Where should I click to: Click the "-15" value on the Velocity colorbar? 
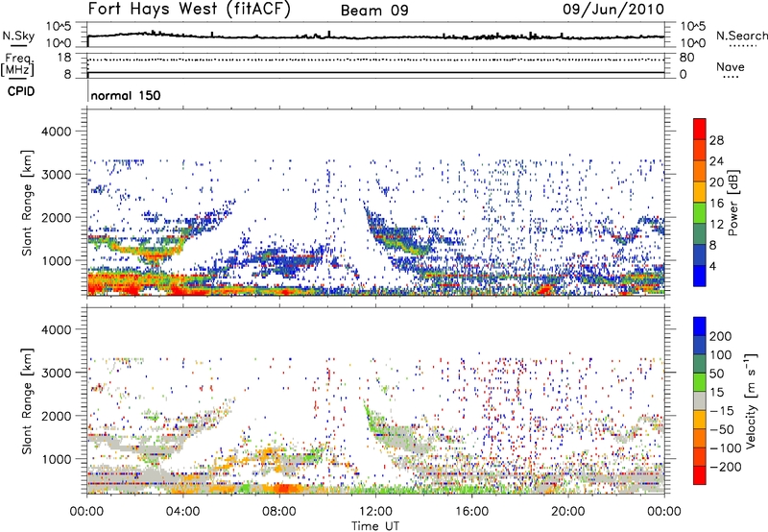click(722, 411)
